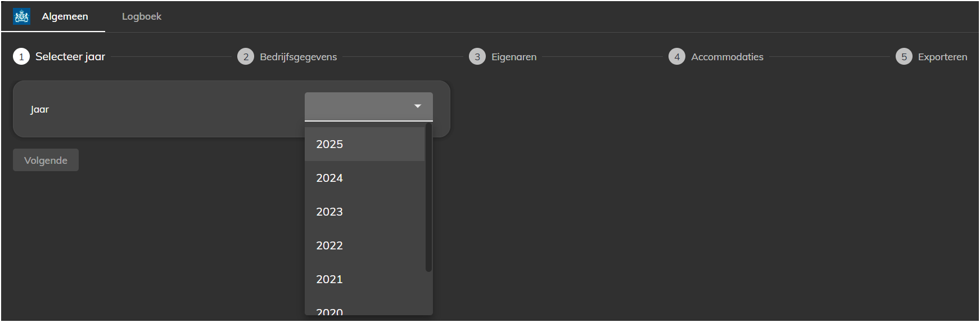
Task: Click the Rijksoverheid logo icon
Action: pyautogui.click(x=22, y=16)
